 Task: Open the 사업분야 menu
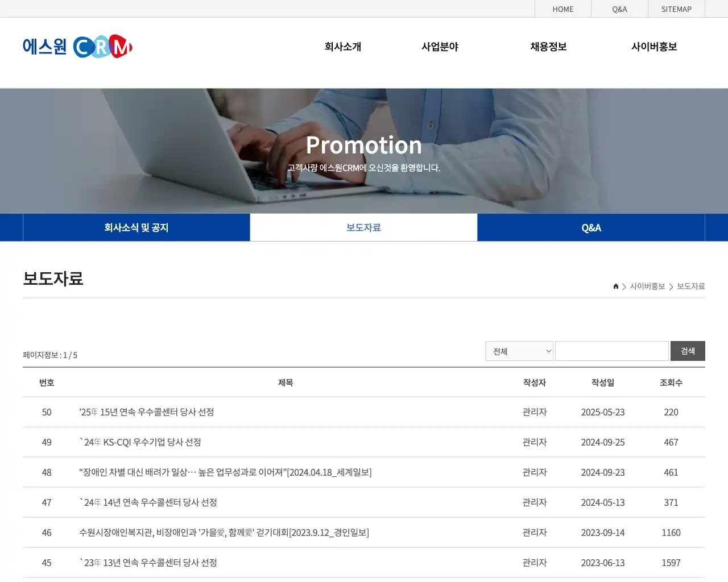click(440, 47)
